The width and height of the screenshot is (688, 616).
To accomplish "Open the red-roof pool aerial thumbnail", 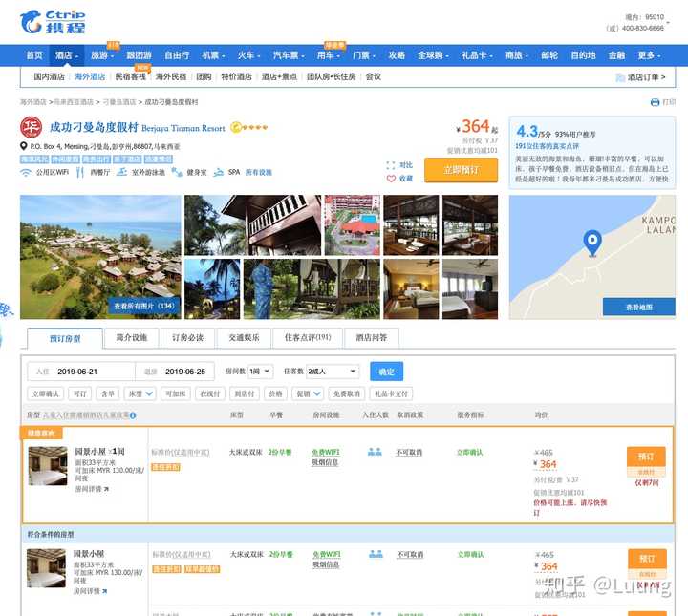I will click(353, 225).
